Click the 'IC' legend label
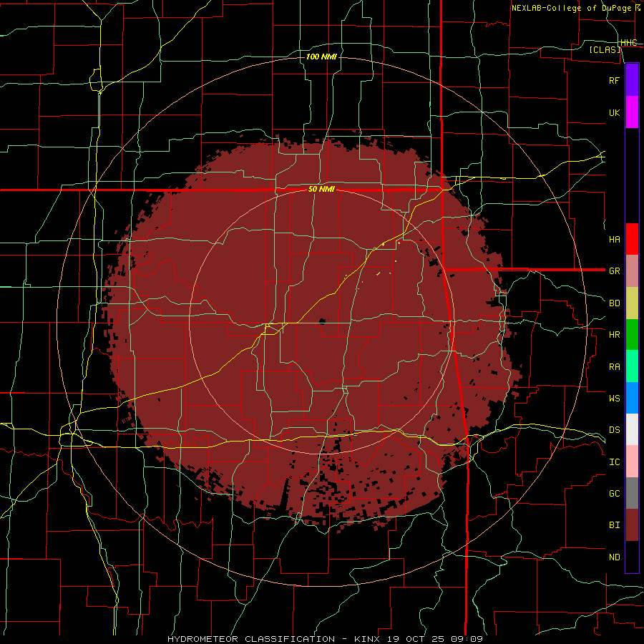 (615, 462)
